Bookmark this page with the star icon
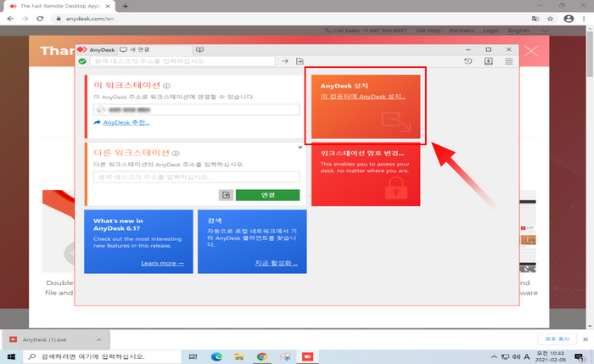The width and height of the screenshot is (594, 364). point(551,19)
